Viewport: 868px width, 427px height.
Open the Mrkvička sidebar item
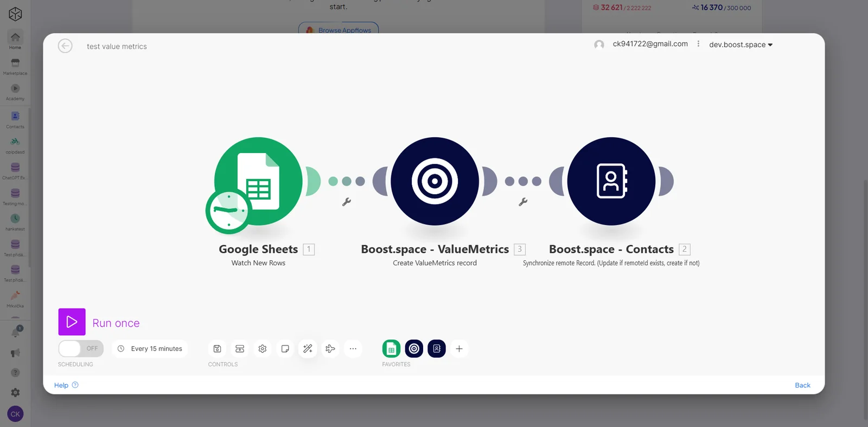(15, 299)
